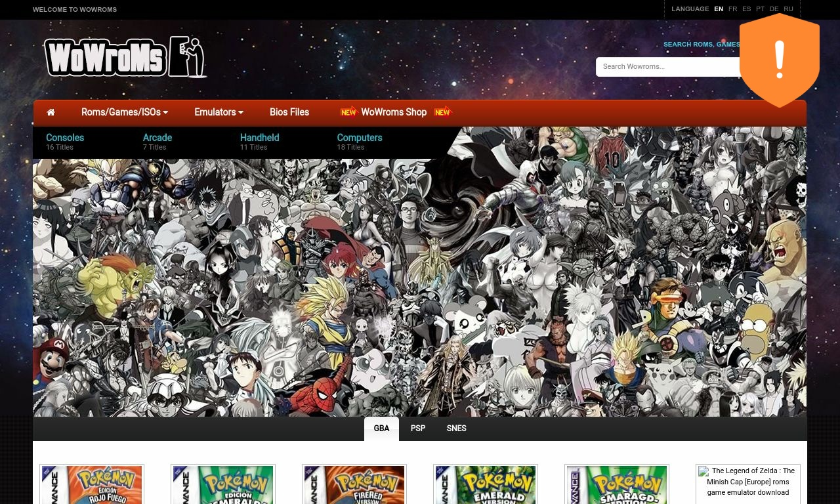Expand the Emulators dropdown menu

219,112
